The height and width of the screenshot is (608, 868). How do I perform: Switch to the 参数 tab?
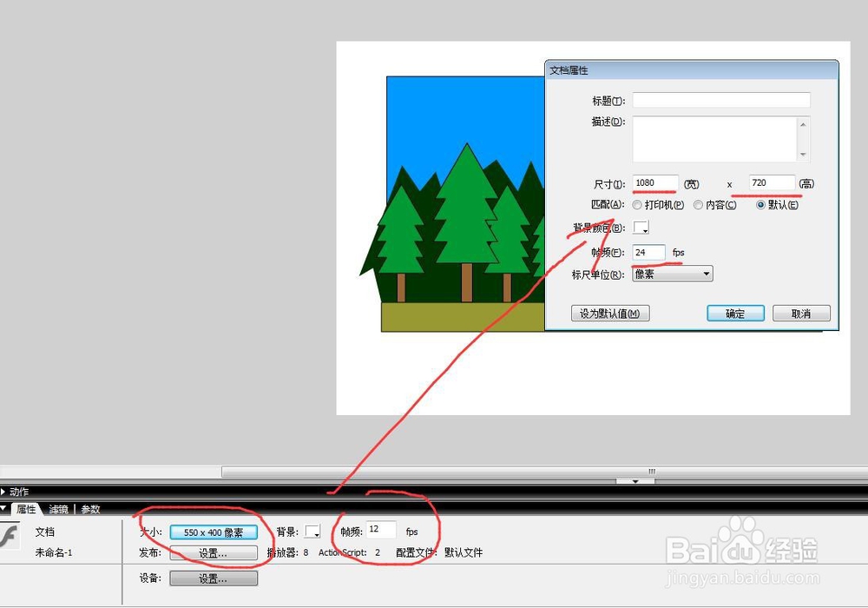click(90, 510)
